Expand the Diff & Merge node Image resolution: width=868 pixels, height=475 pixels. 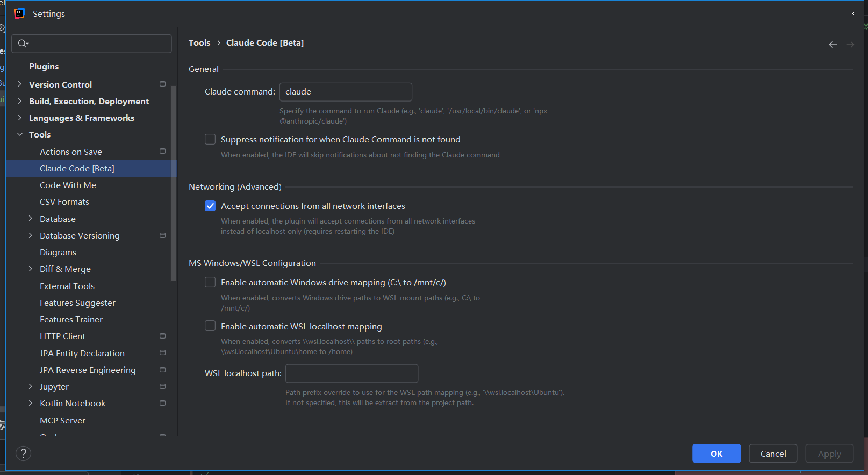point(31,269)
